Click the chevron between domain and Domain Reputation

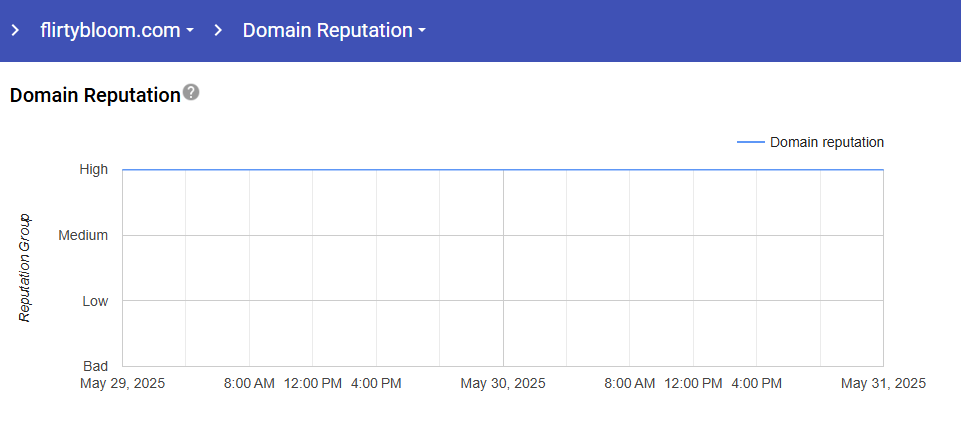pyautogui.click(x=218, y=30)
